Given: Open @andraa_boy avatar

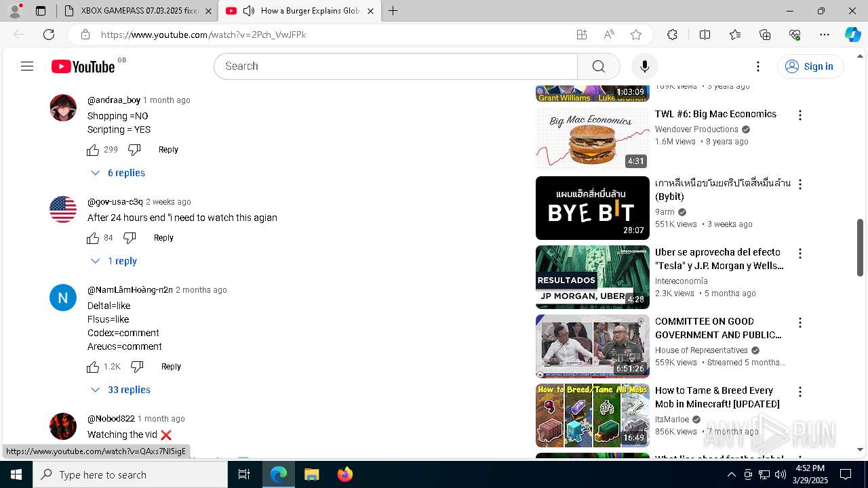Looking at the screenshot, I should [63, 108].
